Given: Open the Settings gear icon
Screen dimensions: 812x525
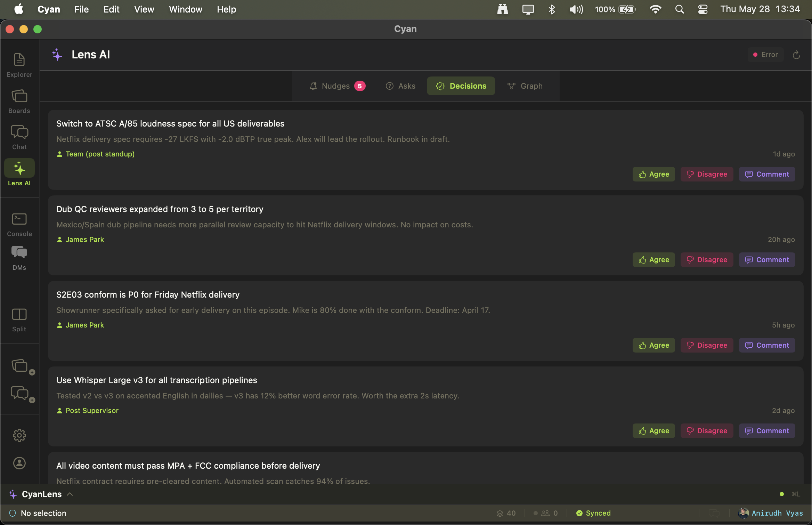Looking at the screenshot, I should pyautogui.click(x=19, y=435).
